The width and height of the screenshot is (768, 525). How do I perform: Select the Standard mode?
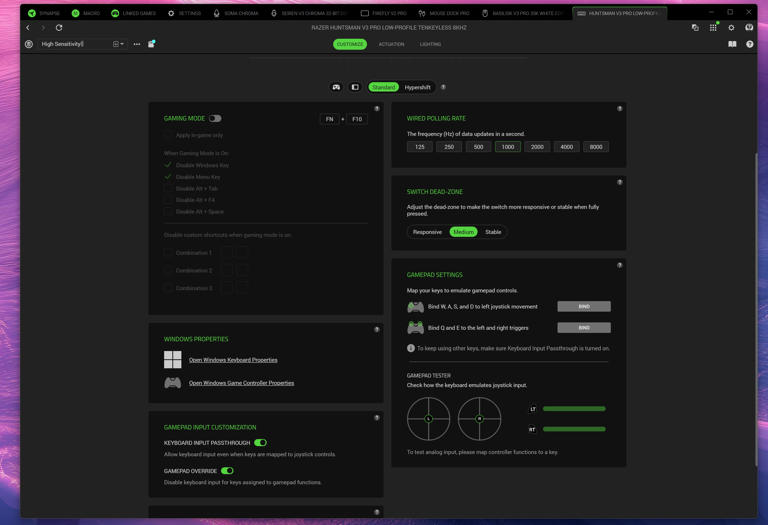pyautogui.click(x=384, y=87)
